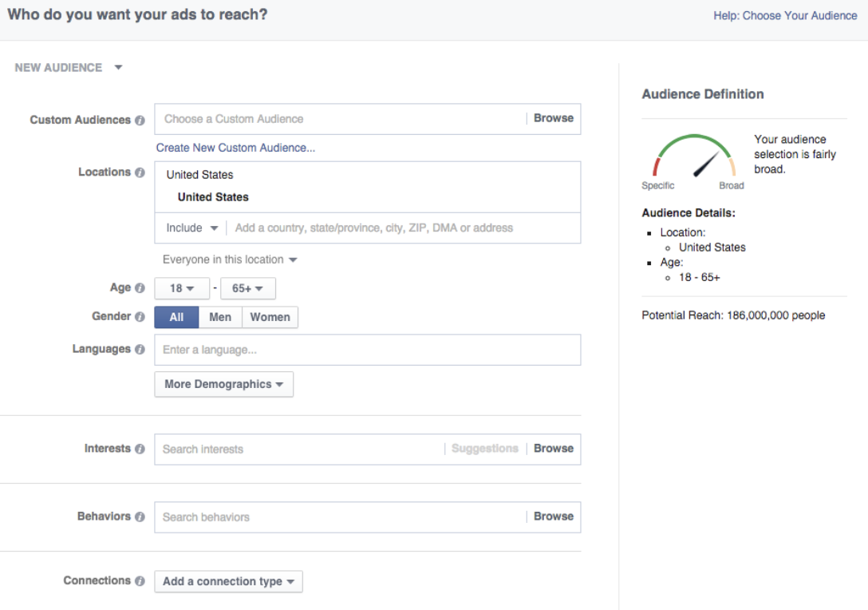
Task: Select Women as the target gender
Action: point(270,317)
